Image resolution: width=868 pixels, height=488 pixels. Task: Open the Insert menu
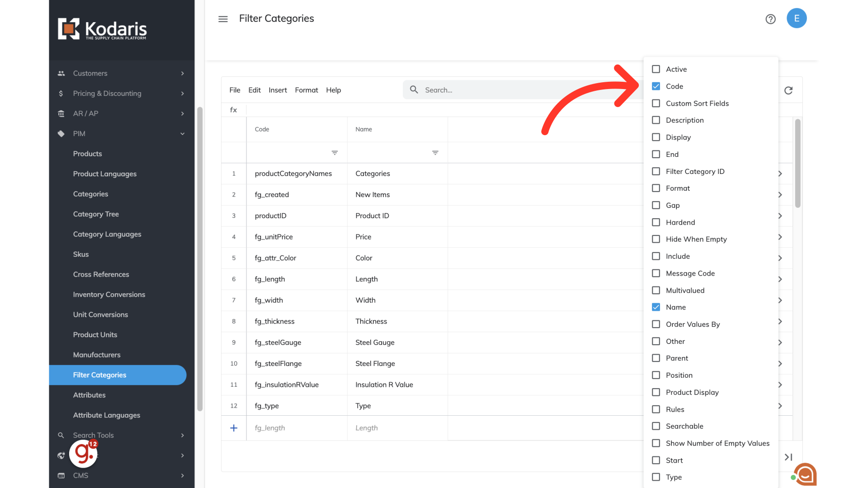point(278,90)
